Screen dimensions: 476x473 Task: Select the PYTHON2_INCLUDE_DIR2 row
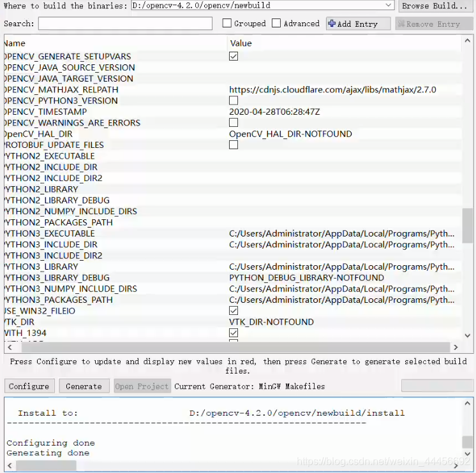coord(233,178)
